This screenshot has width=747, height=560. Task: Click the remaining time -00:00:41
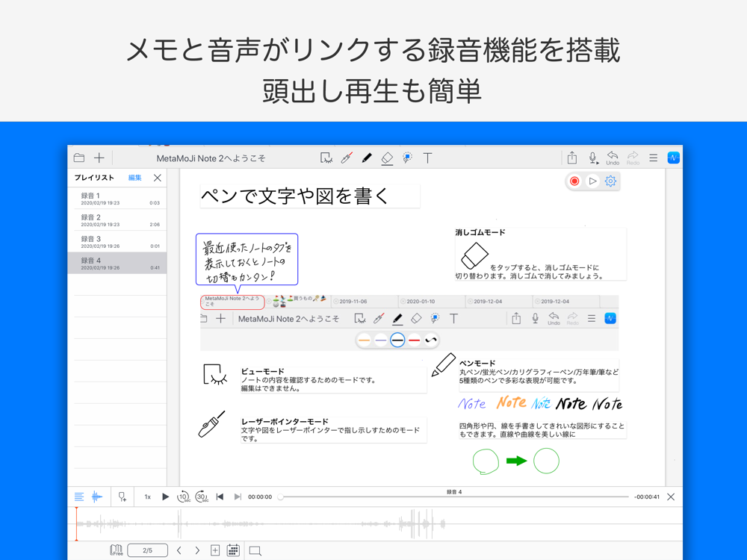point(646,497)
